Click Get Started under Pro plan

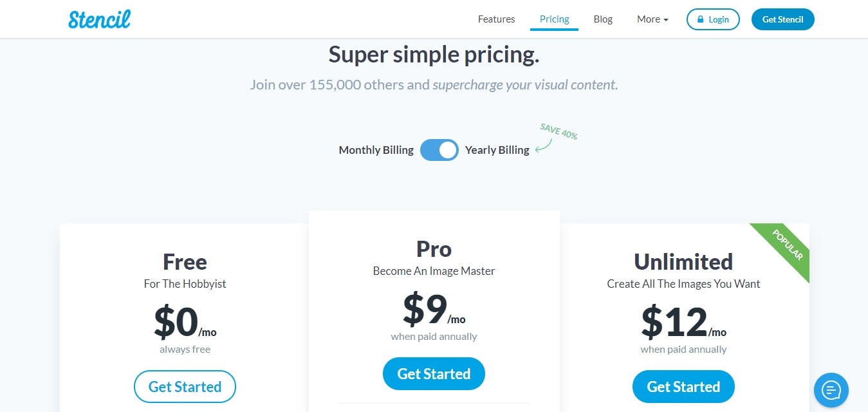434,374
